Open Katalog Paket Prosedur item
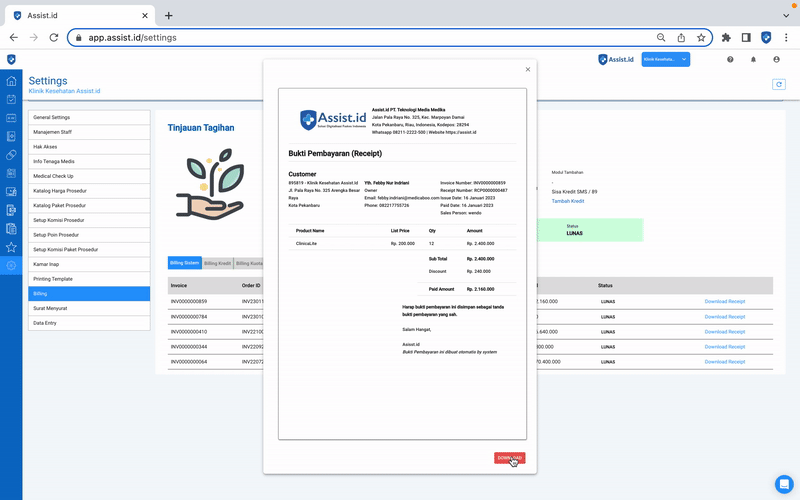This screenshot has width=800, height=500. (89, 206)
